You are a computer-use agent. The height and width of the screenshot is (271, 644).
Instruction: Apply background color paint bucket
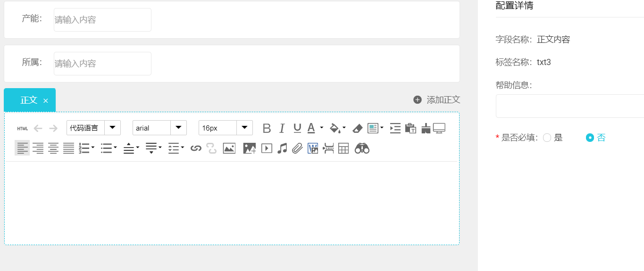(x=335, y=128)
